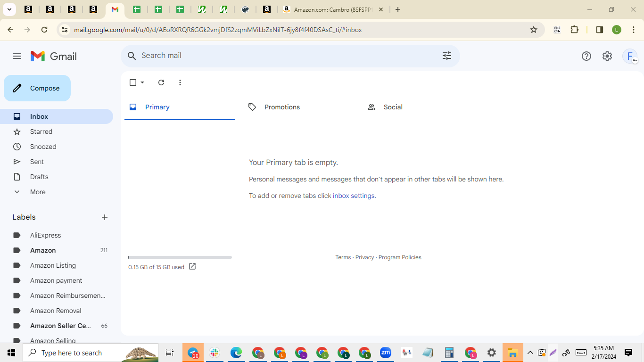Open Gmail Support help icon
Viewport: 644px width, 362px height.
586,56
